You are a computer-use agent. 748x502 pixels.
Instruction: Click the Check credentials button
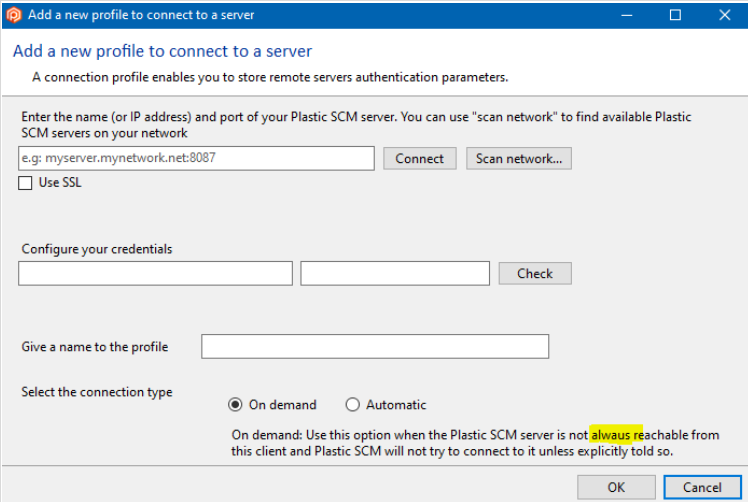[534, 273]
